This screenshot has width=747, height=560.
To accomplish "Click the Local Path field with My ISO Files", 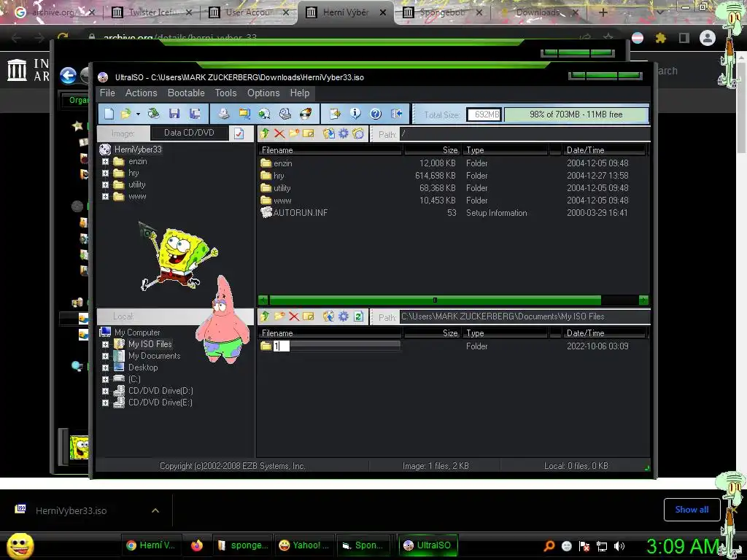I will click(x=525, y=316).
